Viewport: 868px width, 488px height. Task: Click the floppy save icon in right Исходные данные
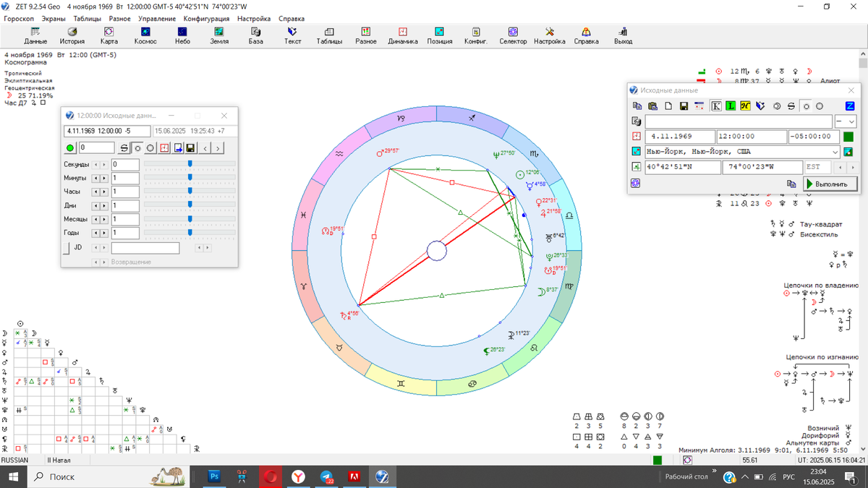coord(684,106)
